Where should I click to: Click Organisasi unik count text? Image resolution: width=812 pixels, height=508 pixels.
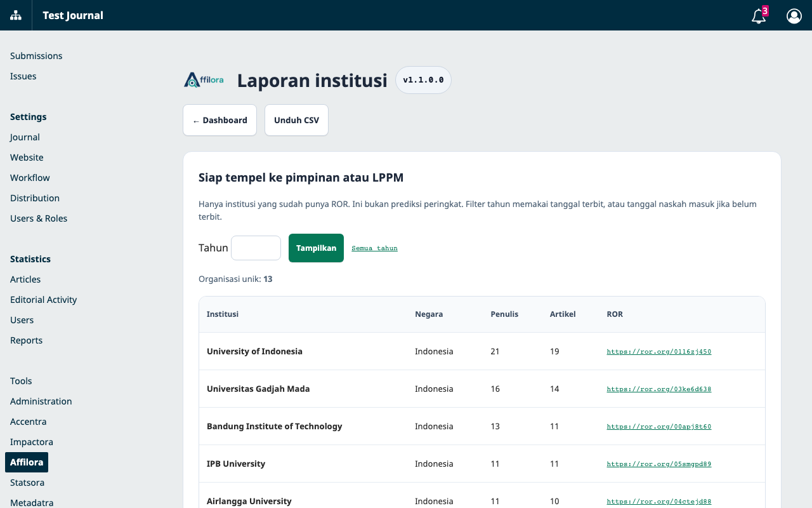[x=235, y=279]
